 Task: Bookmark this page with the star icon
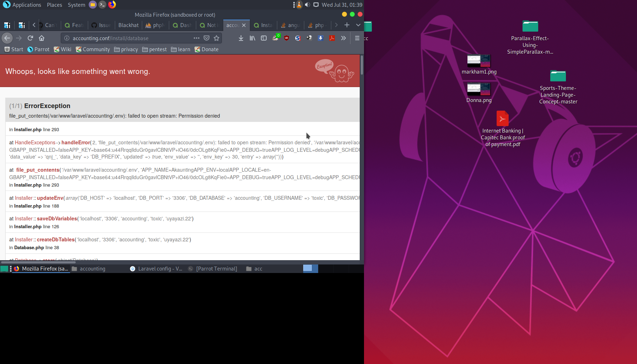pos(217,38)
